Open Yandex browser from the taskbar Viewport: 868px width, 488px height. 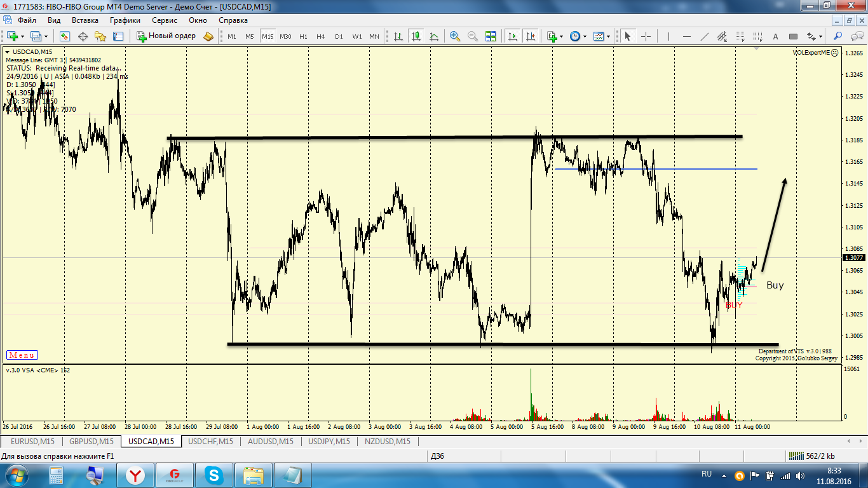click(135, 475)
